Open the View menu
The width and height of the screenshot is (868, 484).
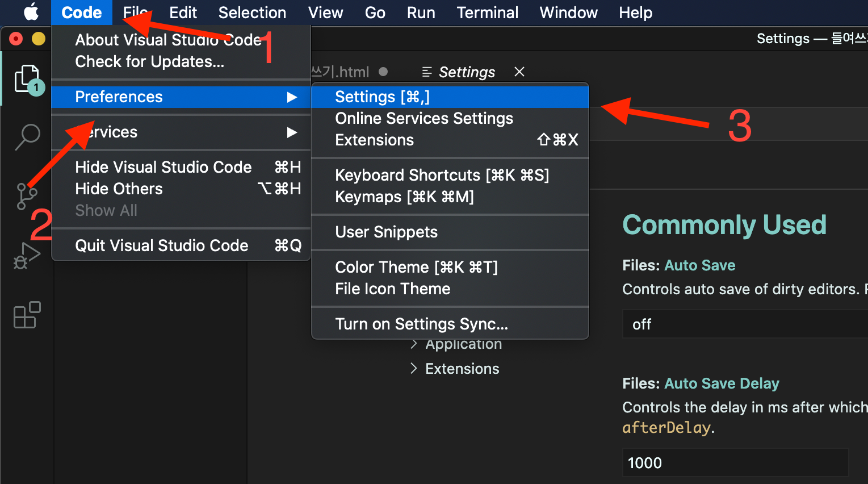[325, 12]
